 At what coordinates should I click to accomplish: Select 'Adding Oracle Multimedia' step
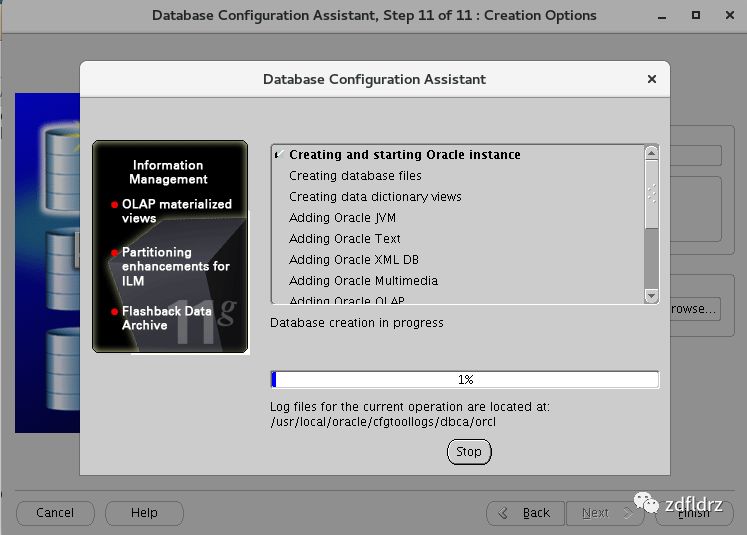(363, 281)
